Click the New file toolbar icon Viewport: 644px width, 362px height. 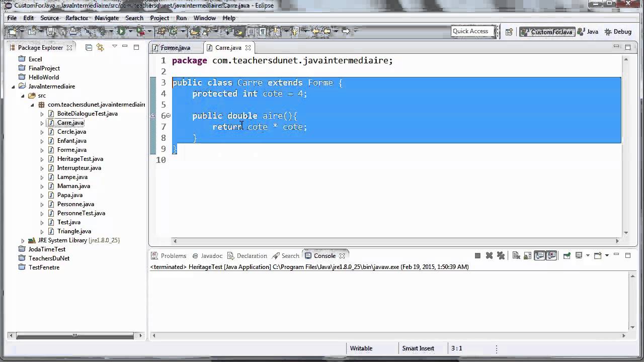click(x=13, y=31)
